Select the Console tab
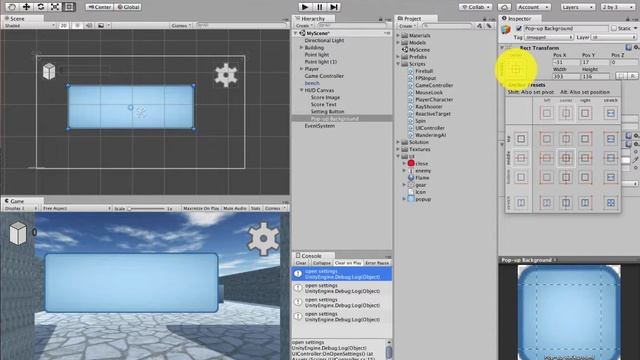The width and height of the screenshot is (640, 360). 313,256
